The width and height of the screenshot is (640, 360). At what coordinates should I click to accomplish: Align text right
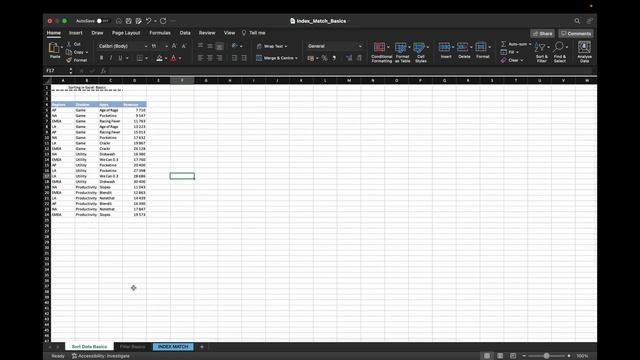[220, 58]
